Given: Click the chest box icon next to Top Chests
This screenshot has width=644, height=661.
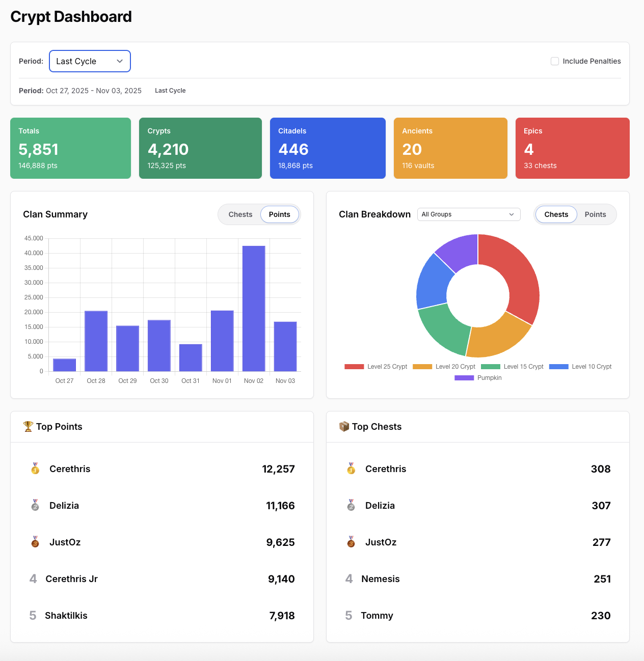Looking at the screenshot, I should click(344, 426).
